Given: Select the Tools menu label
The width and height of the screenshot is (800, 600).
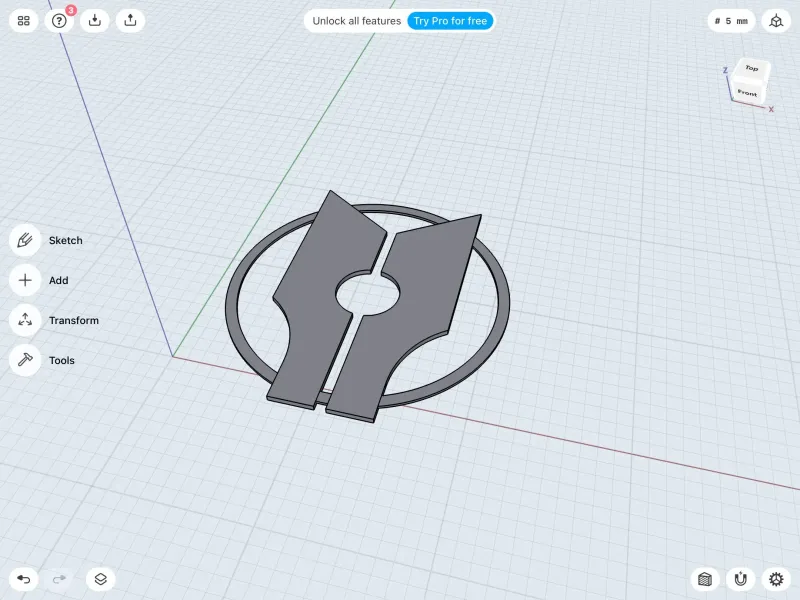Looking at the screenshot, I should click(62, 360).
